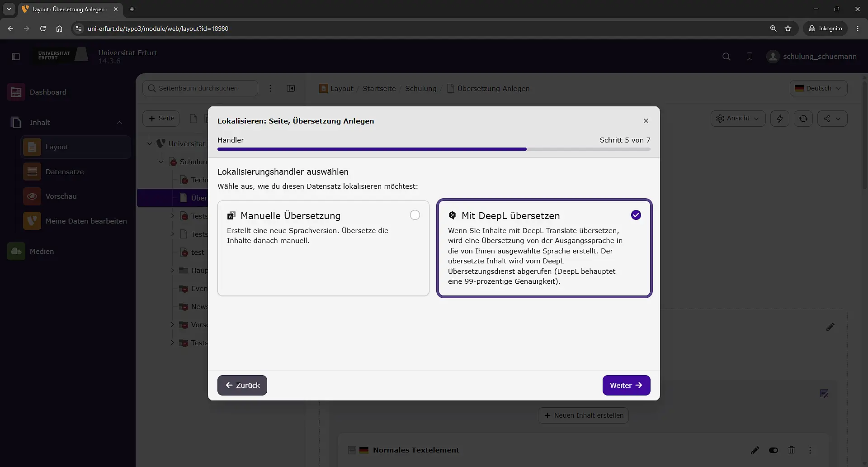Select the Even folder in the tree
This screenshot has height=467, width=868.
(x=199, y=288)
